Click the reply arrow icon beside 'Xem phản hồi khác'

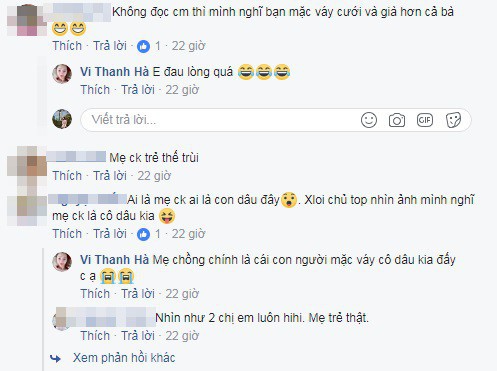click(x=55, y=359)
